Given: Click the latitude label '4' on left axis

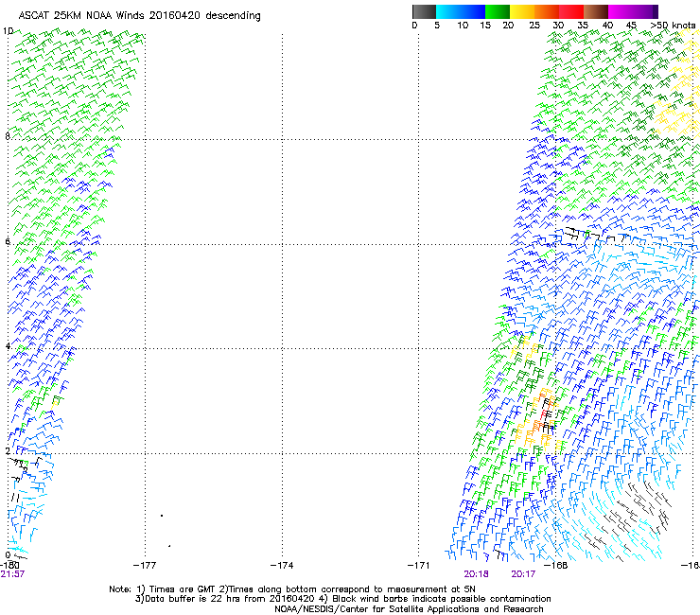Looking at the screenshot, I should pos(8,346).
